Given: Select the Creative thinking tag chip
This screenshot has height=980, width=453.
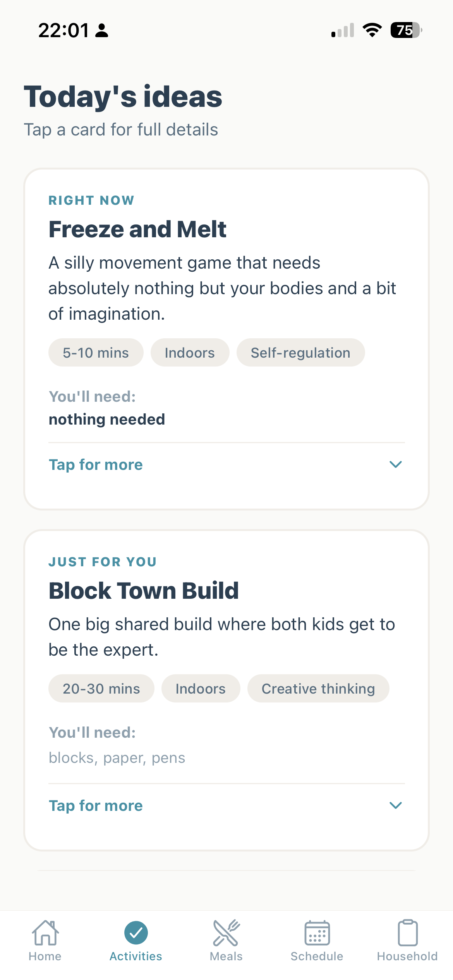Looking at the screenshot, I should [x=318, y=689].
